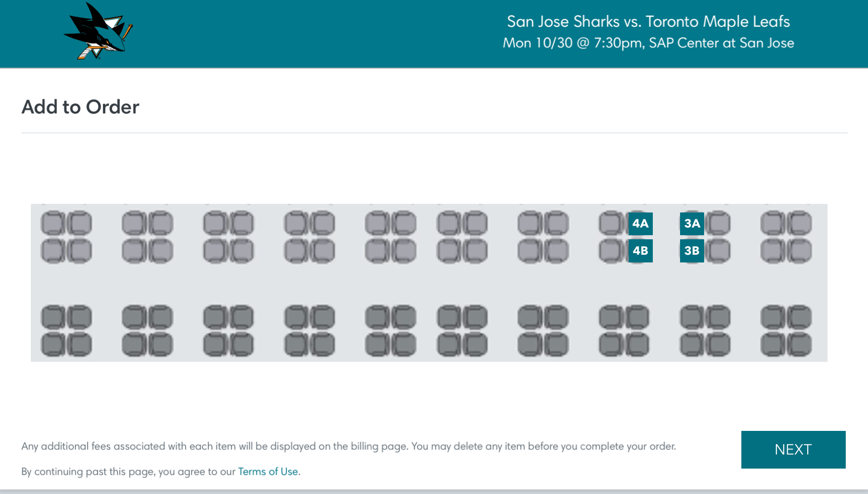The height and width of the screenshot is (494, 868).
Task: Click the NEXT button
Action: 793,450
